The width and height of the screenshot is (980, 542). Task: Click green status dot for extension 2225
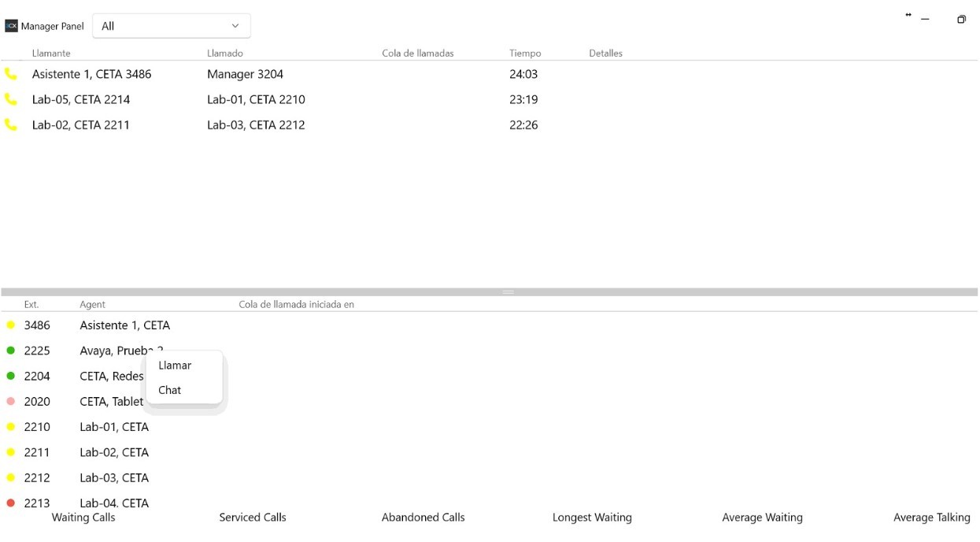point(11,351)
